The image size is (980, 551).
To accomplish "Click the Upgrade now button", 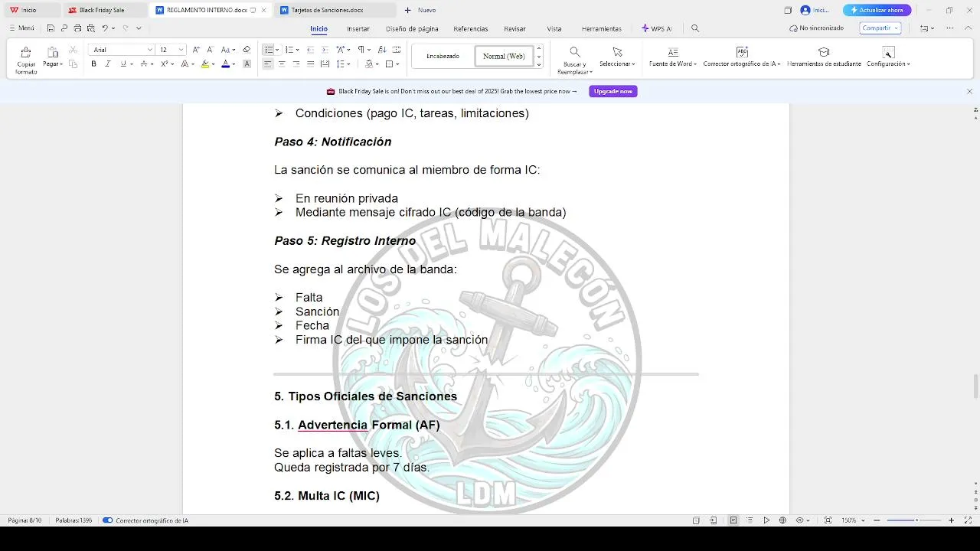I will point(613,91).
